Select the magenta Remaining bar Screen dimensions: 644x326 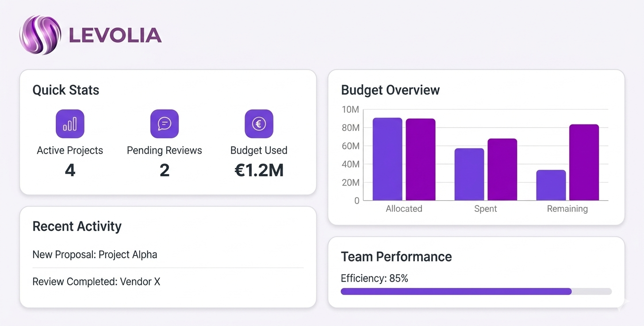(x=584, y=163)
